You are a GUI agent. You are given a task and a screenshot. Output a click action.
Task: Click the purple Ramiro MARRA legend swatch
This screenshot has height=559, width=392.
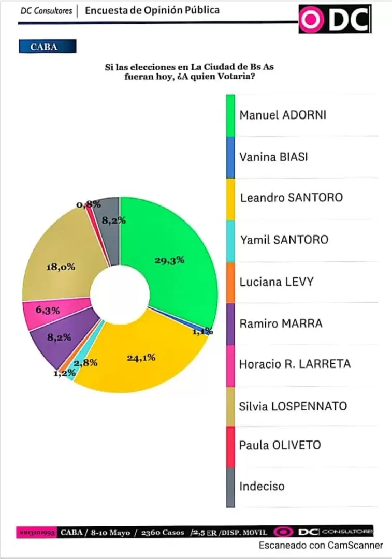click(x=231, y=324)
